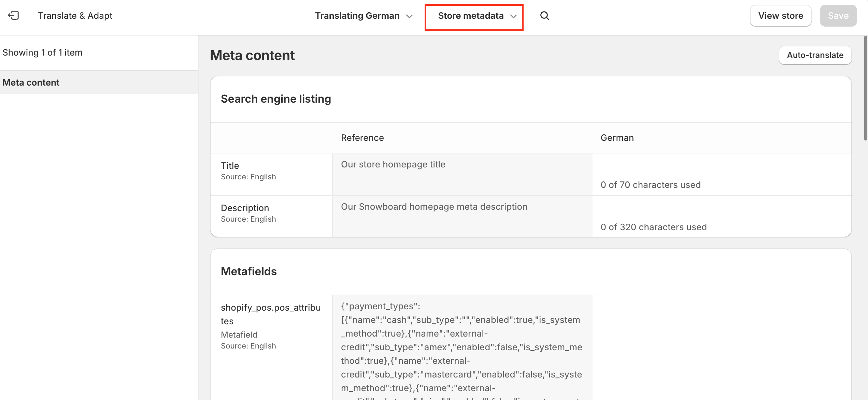Viewport: 868px width, 400px height.
Task: Click the page's vertical scrollbar
Action: pos(865,88)
